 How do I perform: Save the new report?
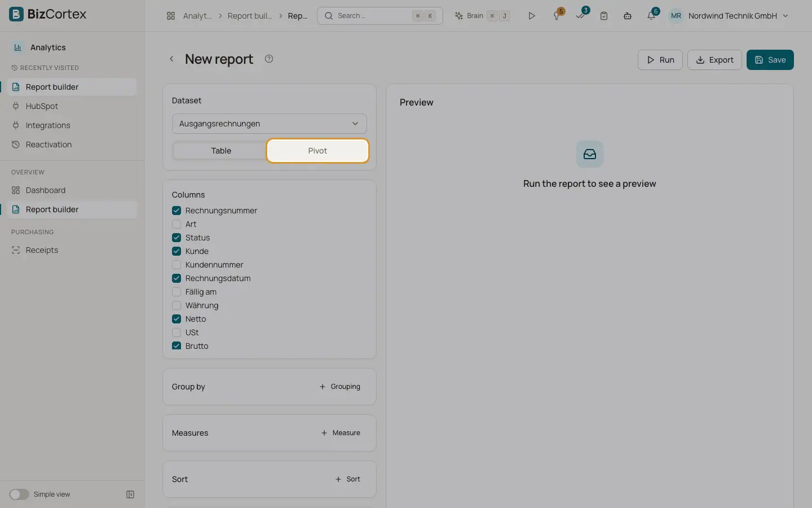point(770,60)
